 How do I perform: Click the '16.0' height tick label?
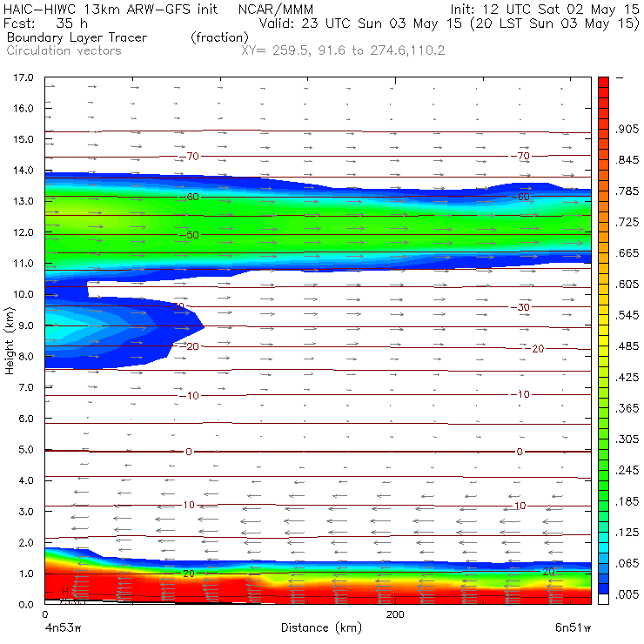[23, 109]
